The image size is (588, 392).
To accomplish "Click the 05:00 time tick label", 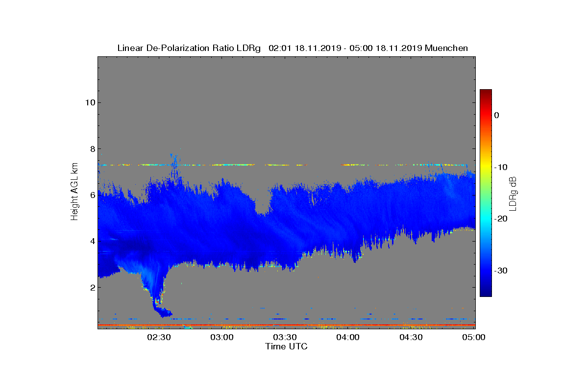I will point(474,337).
